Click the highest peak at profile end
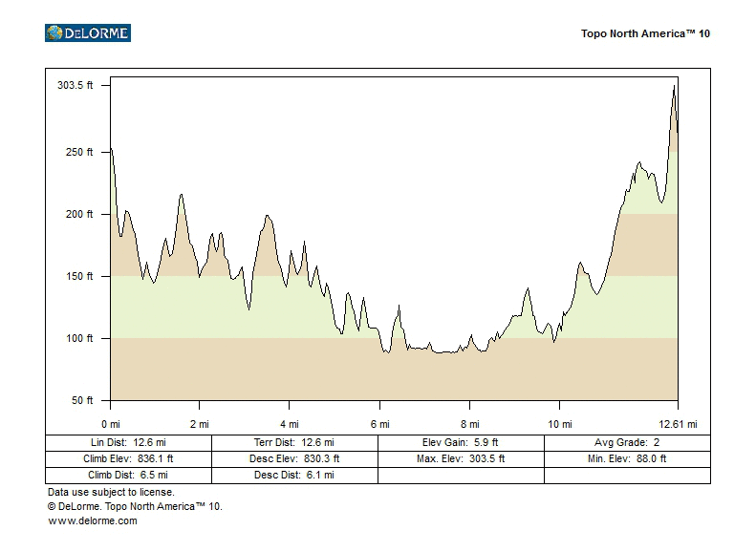 coord(674,87)
